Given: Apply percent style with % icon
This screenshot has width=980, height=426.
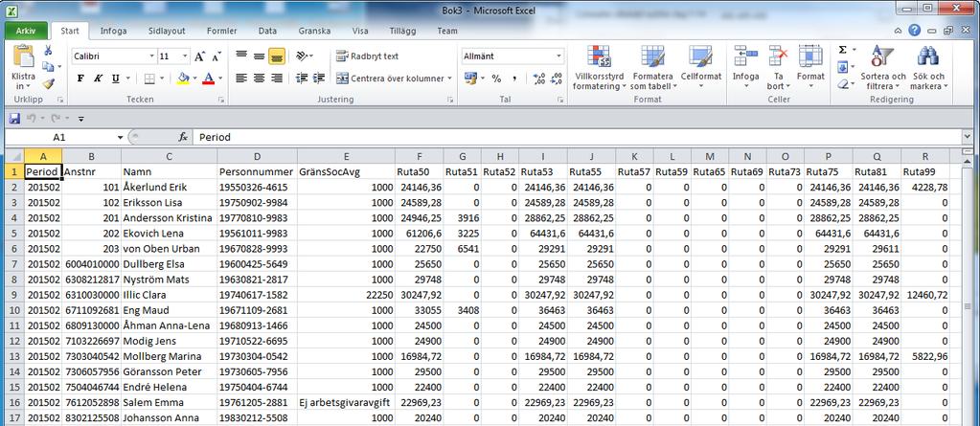Looking at the screenshot, I should point(496,78).
